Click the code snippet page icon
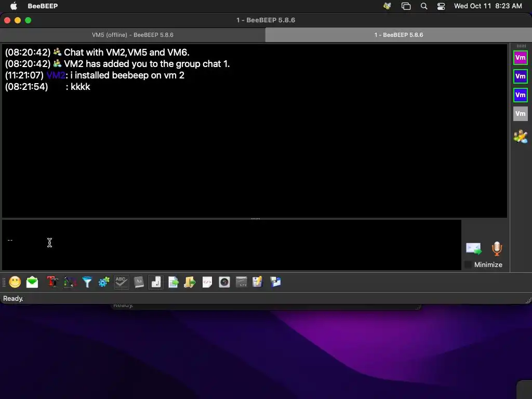The width and height of the screenshot is (532, 399). pos(207,282)
